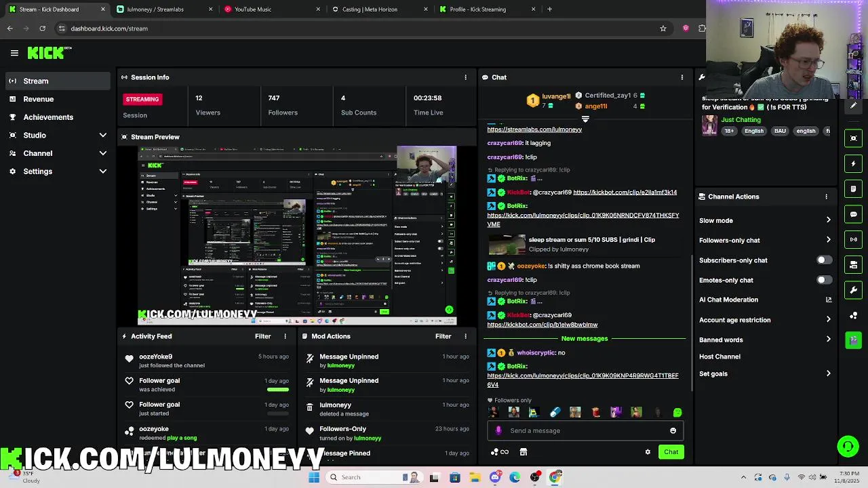Click the Just Chatting category label
The height and width of the screenshot is (488, 868).
coord(741,120)
